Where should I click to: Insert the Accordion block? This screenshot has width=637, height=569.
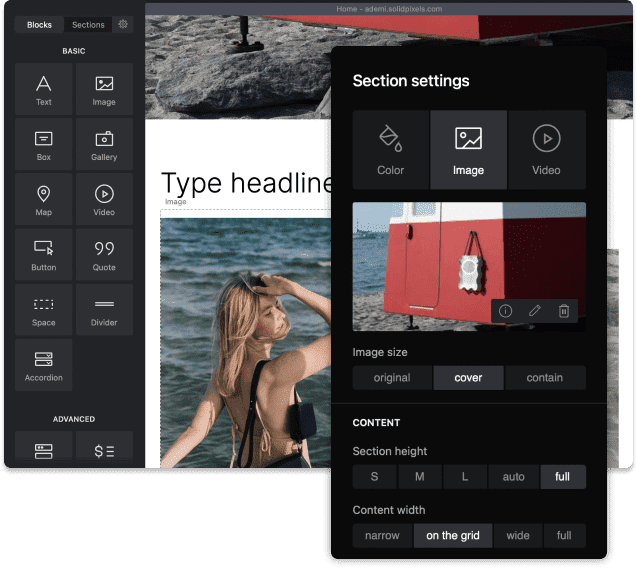tap(43, 365)
